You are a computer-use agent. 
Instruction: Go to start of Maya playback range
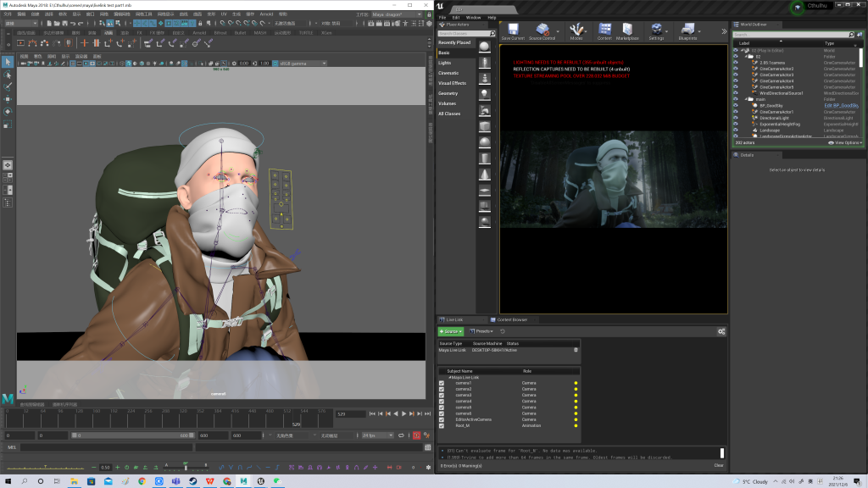pos(372,413)
